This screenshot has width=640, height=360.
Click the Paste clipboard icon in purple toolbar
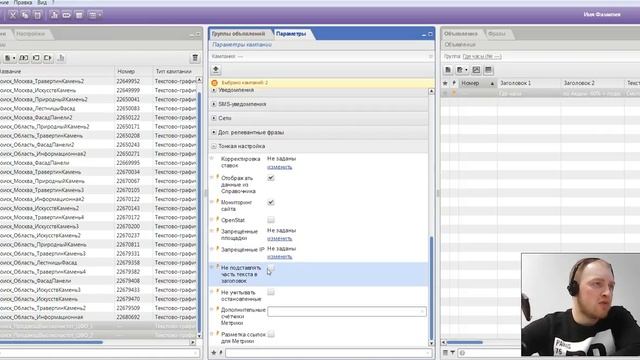38,15
